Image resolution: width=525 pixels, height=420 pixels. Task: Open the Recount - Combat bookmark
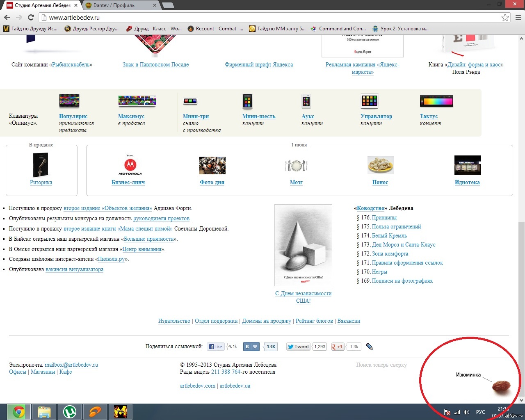215,29
